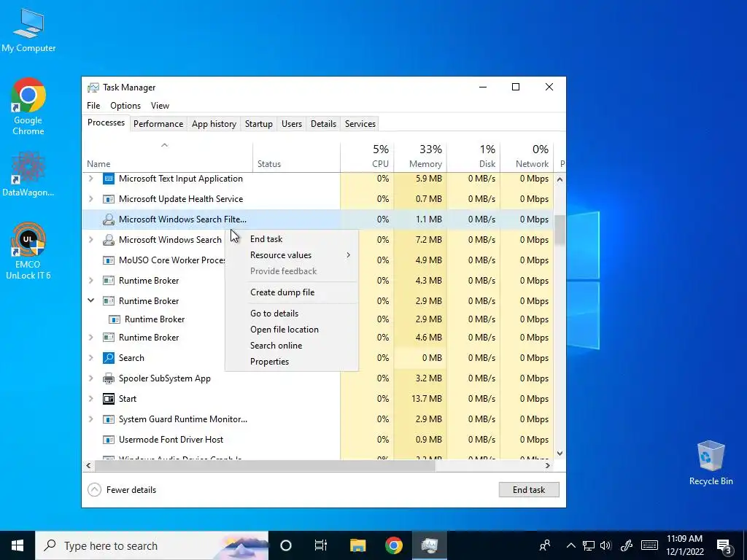Open touch keyboard tray icon
Viewport: 747px width, 560px height.
(649, 545)
